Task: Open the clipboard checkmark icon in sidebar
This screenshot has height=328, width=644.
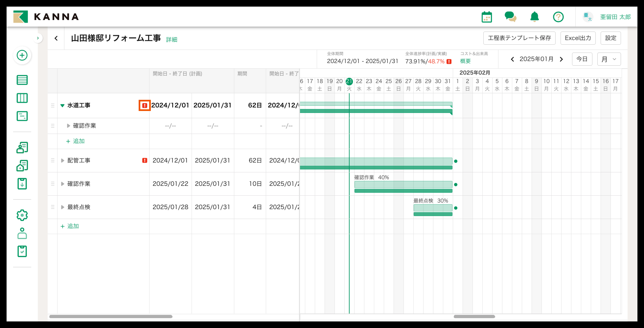Action: pyautogui.click(x=22, y=251)
